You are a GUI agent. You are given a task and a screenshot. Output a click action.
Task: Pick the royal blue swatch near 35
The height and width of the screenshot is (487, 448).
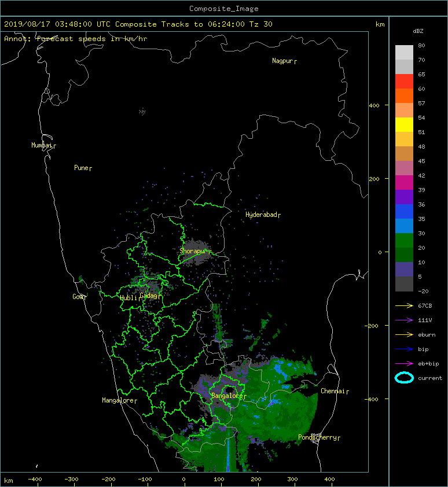[x=404, y=212]
